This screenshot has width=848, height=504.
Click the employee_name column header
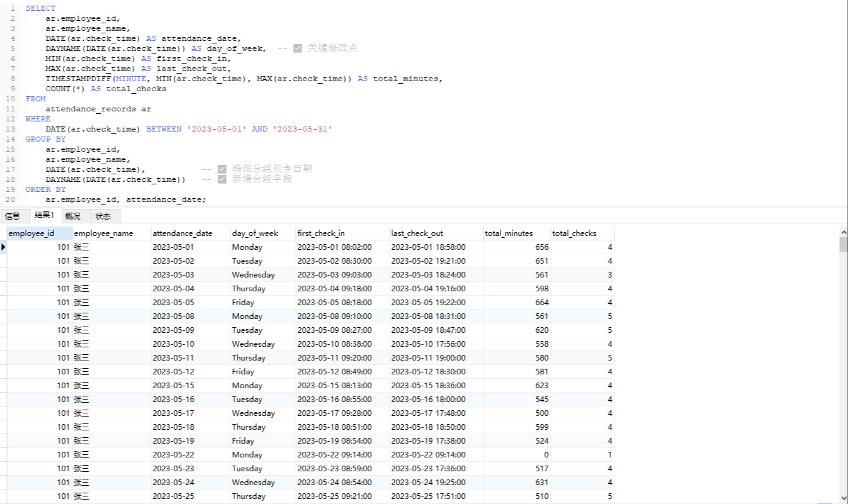111,233
